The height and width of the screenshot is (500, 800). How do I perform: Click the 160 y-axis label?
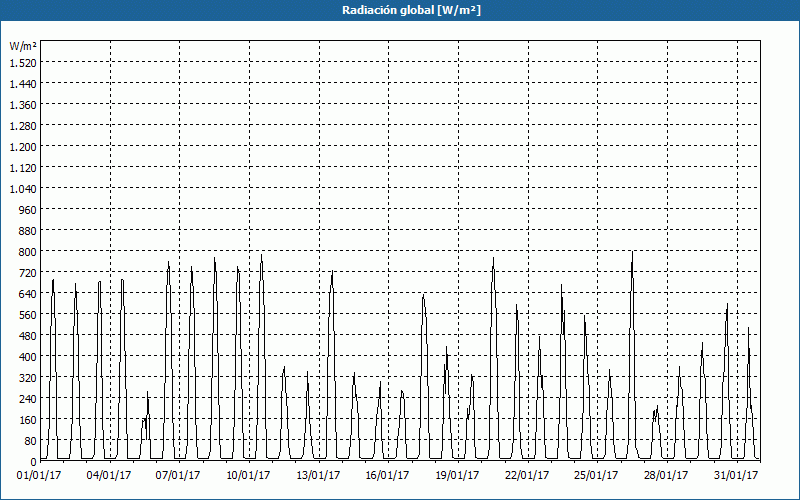point(29,420)
